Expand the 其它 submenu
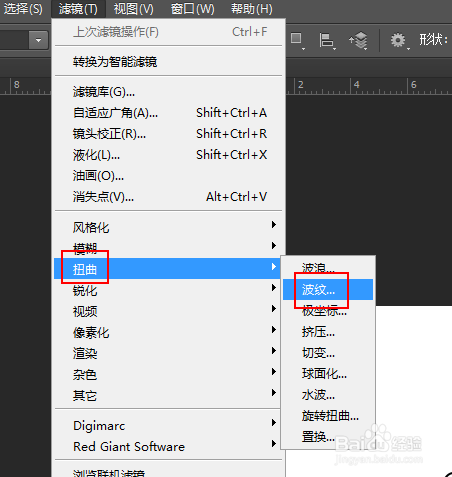This screenshot has width=452, height=477. tap(168, 395)
